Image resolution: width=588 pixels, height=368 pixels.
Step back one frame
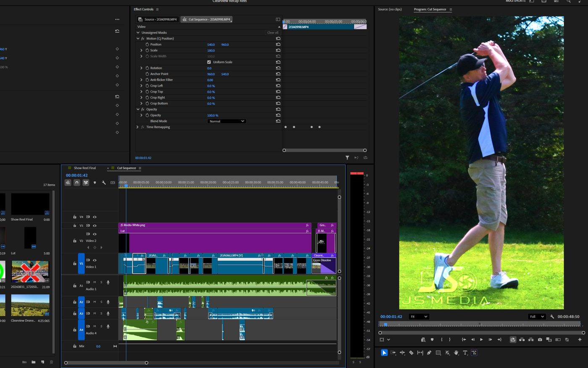pyautogui.click(x=472, y=339)
